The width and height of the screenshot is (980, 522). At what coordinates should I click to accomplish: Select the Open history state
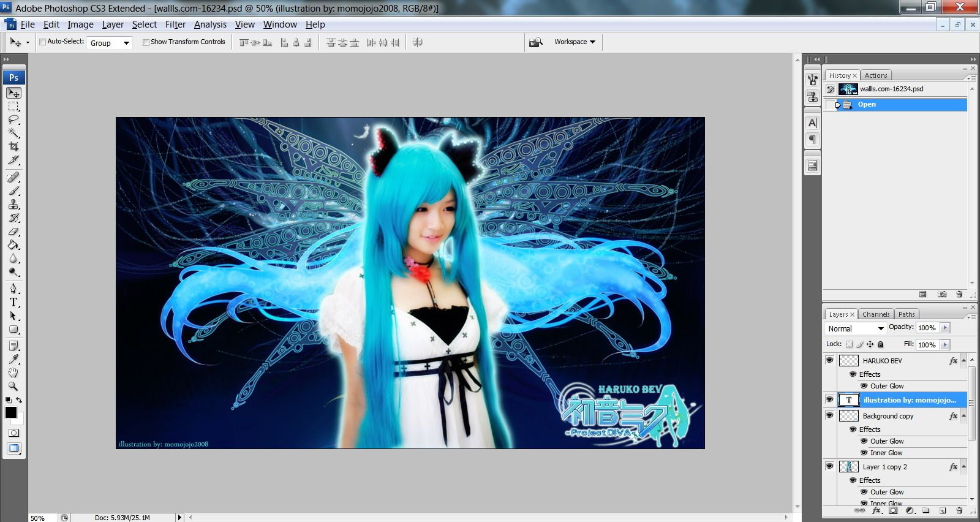[895, 105]
